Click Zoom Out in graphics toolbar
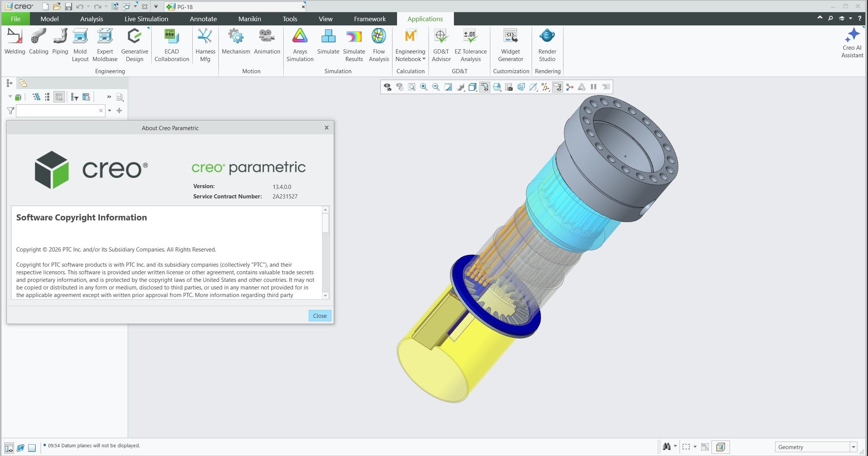The width and height of the screenshot is (868, 456). (436, 87)
